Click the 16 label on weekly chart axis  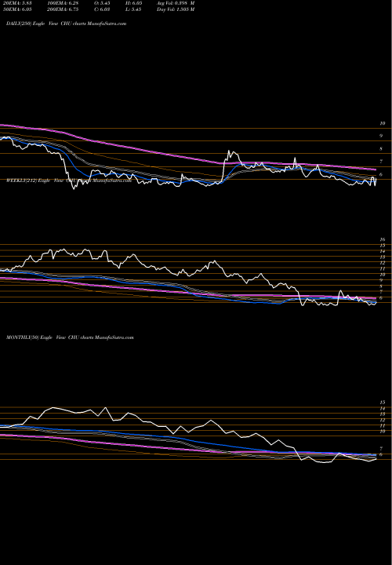point(383,239)
